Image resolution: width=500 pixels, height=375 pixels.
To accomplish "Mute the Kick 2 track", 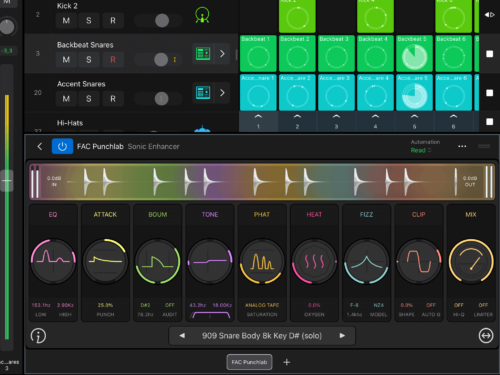I will pyautogui.click(x=66, y=21).
